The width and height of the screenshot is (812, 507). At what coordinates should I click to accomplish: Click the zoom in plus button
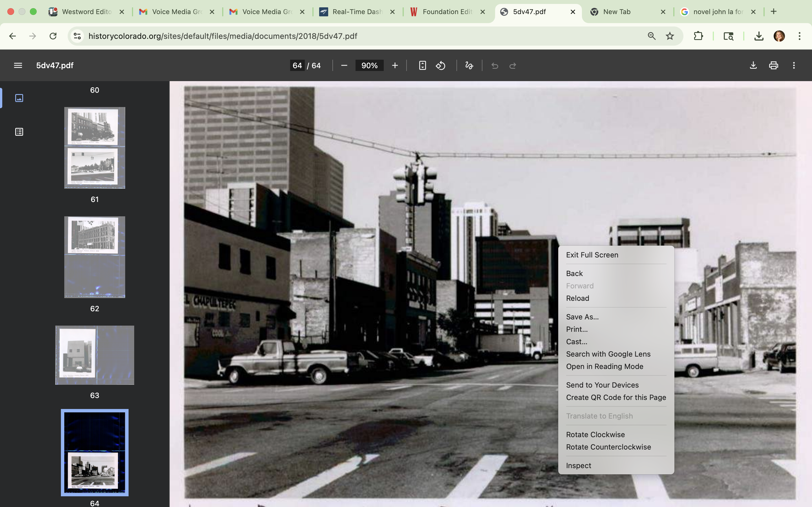(395, 65)
